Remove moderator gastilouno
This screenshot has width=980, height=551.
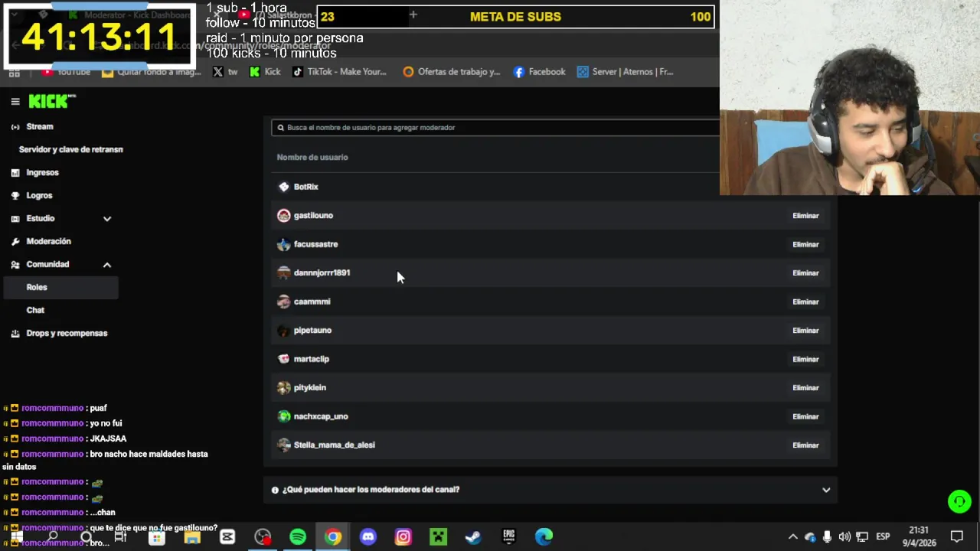click(x=805, y=216)
